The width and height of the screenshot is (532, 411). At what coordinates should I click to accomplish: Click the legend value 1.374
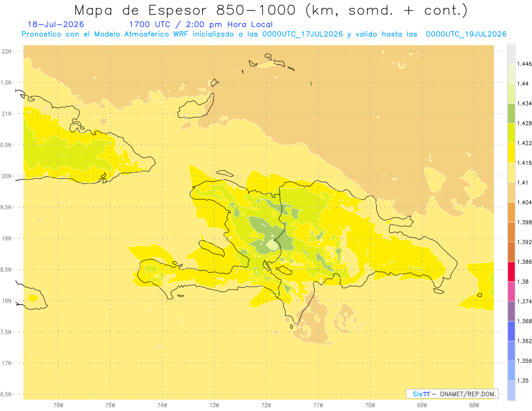coord(524,301)
